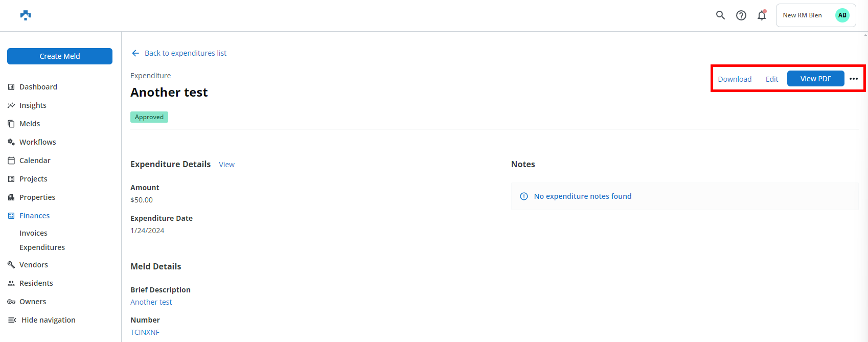Viewport: 868px width, 342px height.
Task: Click the View PDF button
Action: [815, 79]
